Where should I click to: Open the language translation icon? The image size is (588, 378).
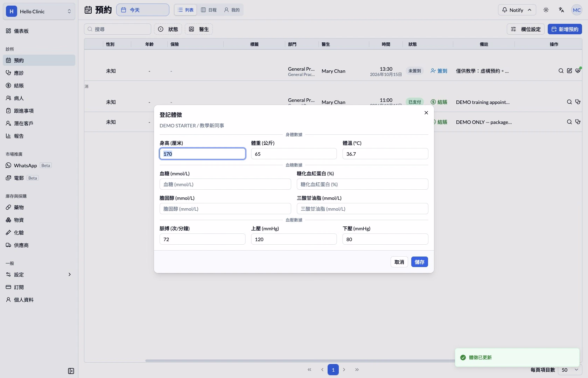pos(561,10)
